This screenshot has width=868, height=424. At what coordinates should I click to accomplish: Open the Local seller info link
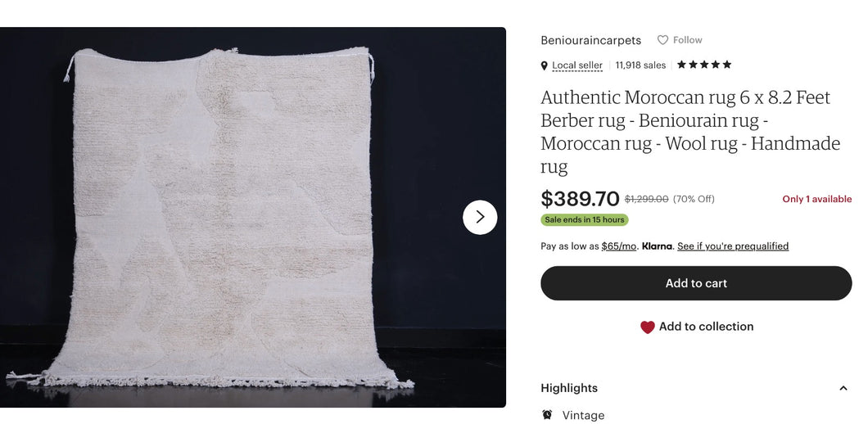pyautogui.click(x=577, y=65)
